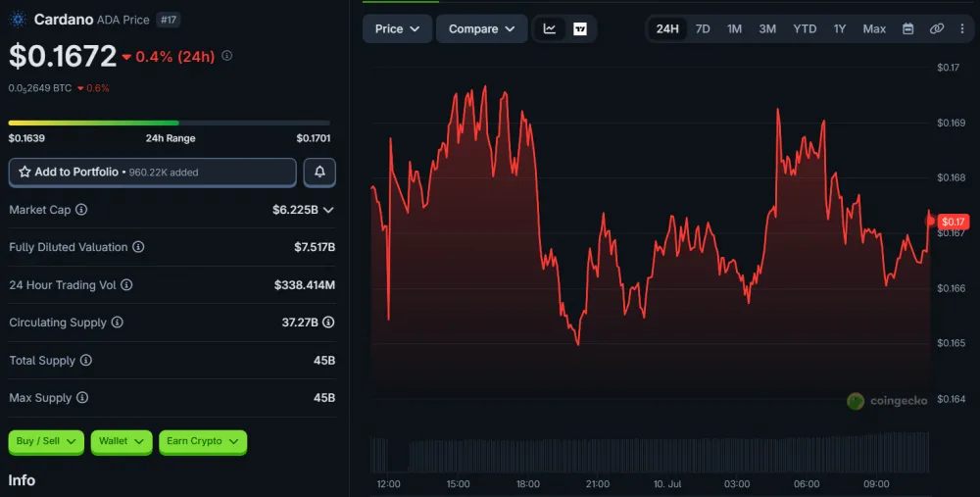The image size is (980, 497).
Task: Click the 12:00 time axis label
Action: click(x=389, y=484)
